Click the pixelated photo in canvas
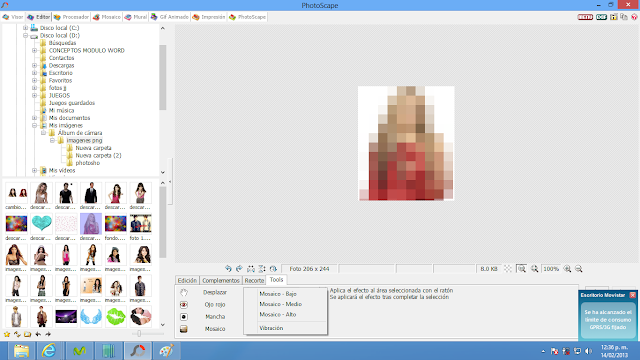Image resolution: width=640 pixels, height=360 pixels. [x=406, y=143]
